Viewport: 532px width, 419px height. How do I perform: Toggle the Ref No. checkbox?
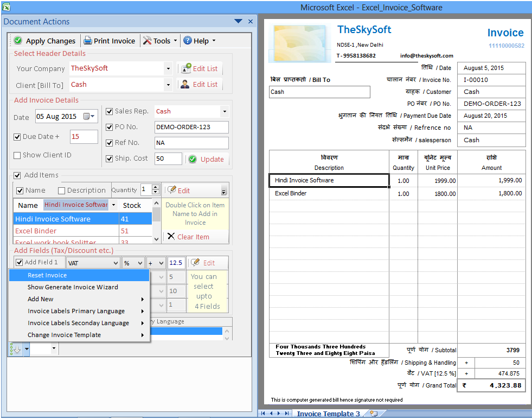[x=109, y=143]
